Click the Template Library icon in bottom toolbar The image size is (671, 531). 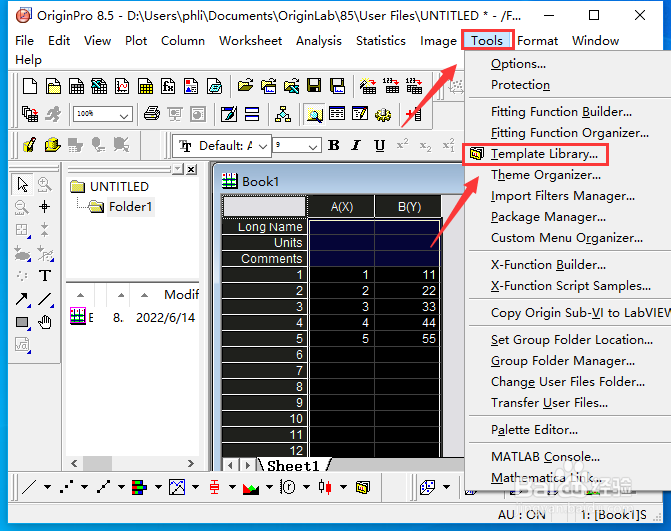coord(362,487)
